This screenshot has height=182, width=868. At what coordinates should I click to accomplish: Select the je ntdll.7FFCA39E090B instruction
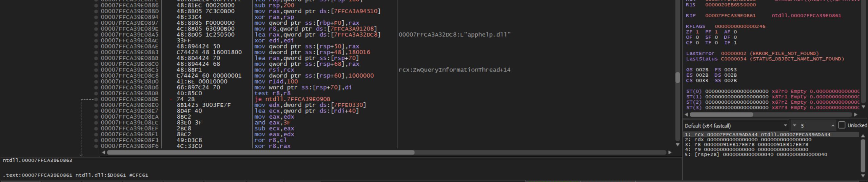click(x=292, y=99)
